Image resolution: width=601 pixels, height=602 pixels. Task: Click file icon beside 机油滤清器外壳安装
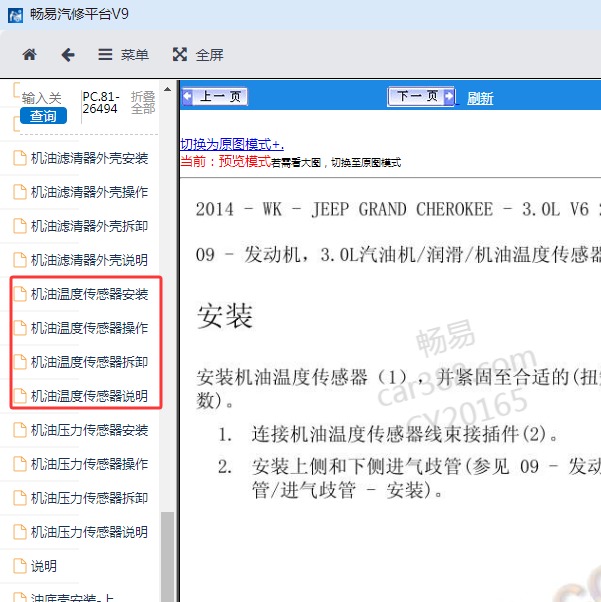tap(20, 158)
